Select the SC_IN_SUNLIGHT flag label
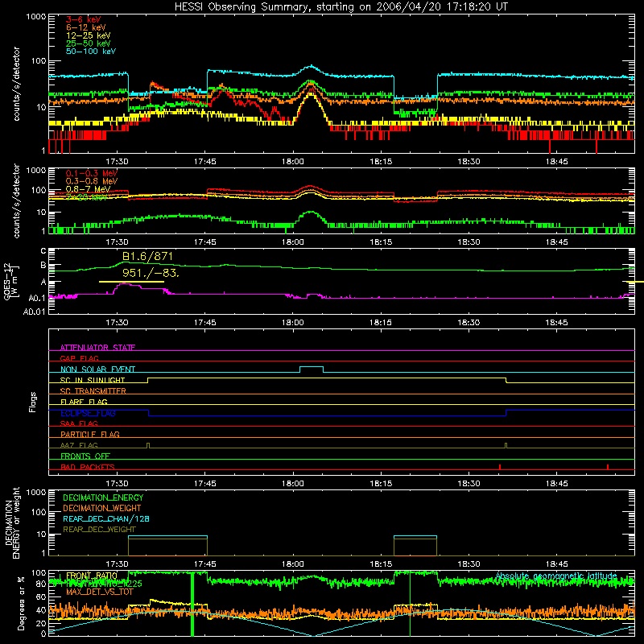The image size is (644, 644). [93, 380]
